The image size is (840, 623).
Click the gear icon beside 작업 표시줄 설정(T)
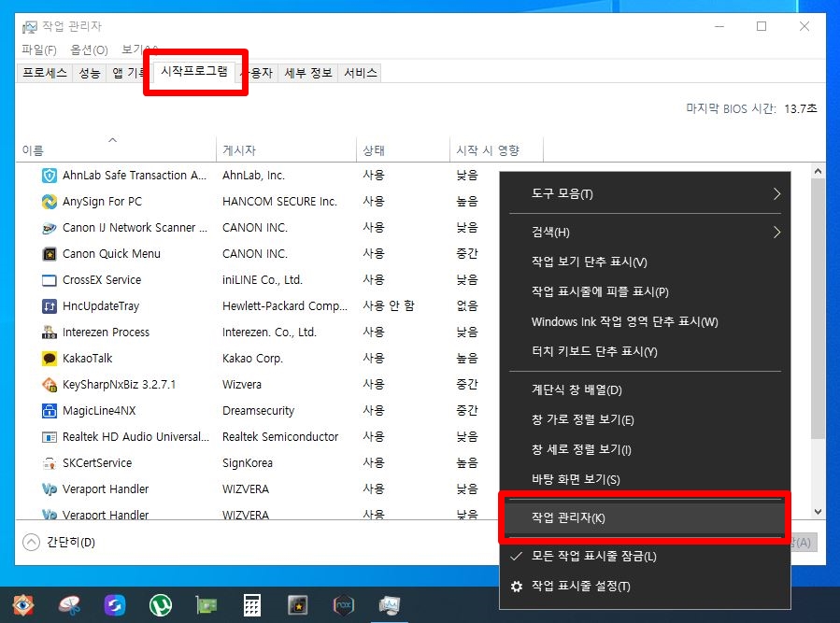point(517,587)
